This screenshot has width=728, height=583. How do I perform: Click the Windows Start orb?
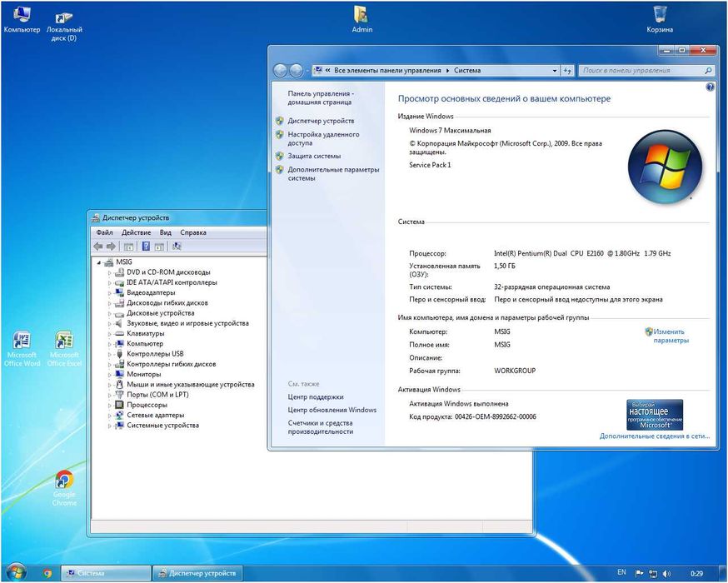[x=16, y=573]
